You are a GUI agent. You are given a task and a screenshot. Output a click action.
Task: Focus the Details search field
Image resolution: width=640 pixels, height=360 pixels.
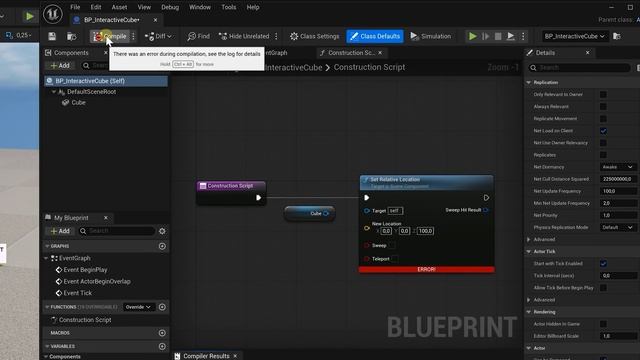(x=580, y=68)
